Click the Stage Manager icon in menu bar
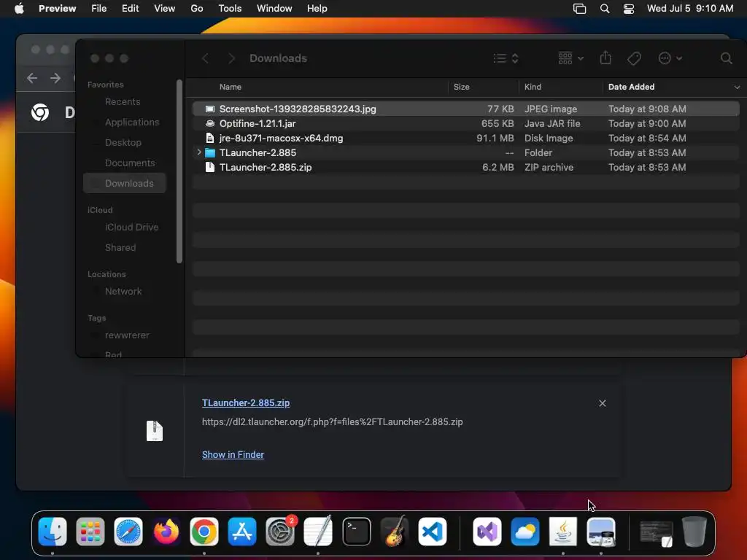747x560 pixels. click(x=579, y=9)
